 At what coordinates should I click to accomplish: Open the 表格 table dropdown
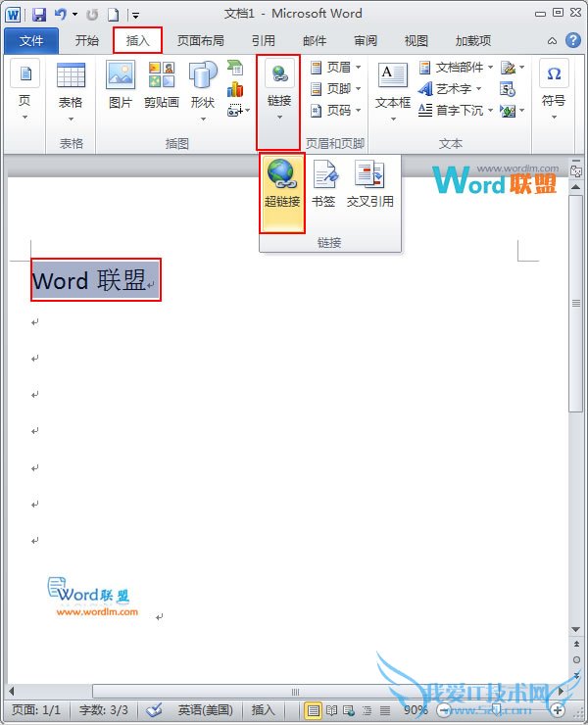[x=71, y=91]
